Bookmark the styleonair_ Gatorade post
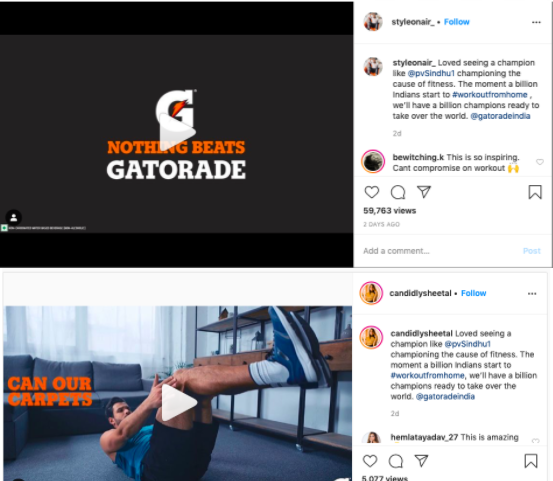This screenshot has height=481, width=553. click(535, 192)
